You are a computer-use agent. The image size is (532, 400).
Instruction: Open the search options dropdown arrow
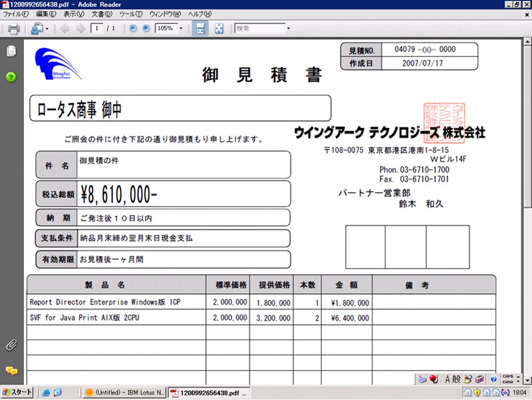(x=289, y=28)
